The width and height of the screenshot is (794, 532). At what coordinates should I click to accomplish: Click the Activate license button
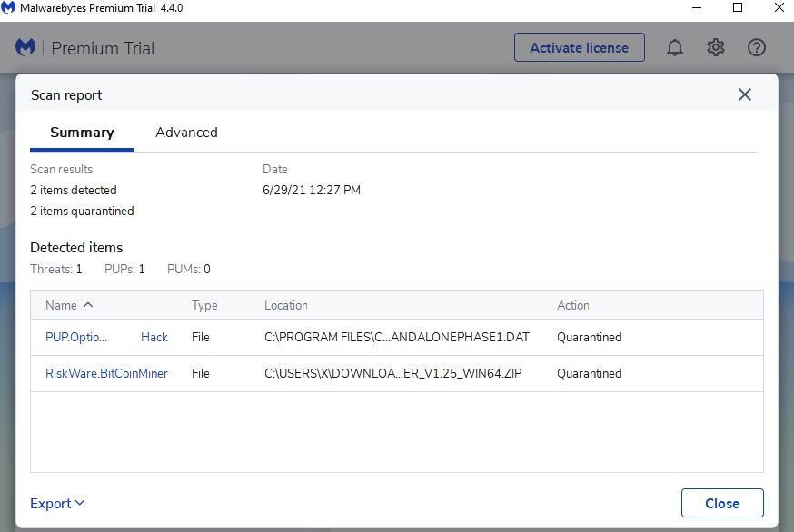(580, 47)
